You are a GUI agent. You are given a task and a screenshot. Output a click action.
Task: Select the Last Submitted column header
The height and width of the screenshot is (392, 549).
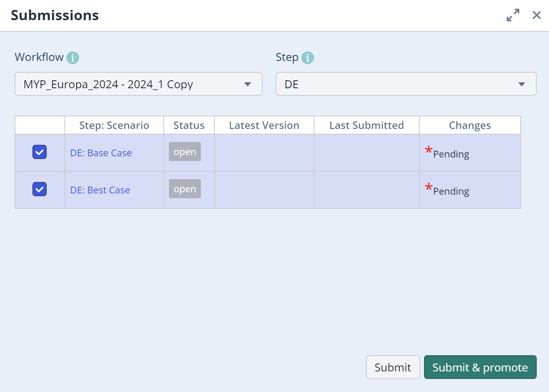pyautogui.click(x=366, y=125)
